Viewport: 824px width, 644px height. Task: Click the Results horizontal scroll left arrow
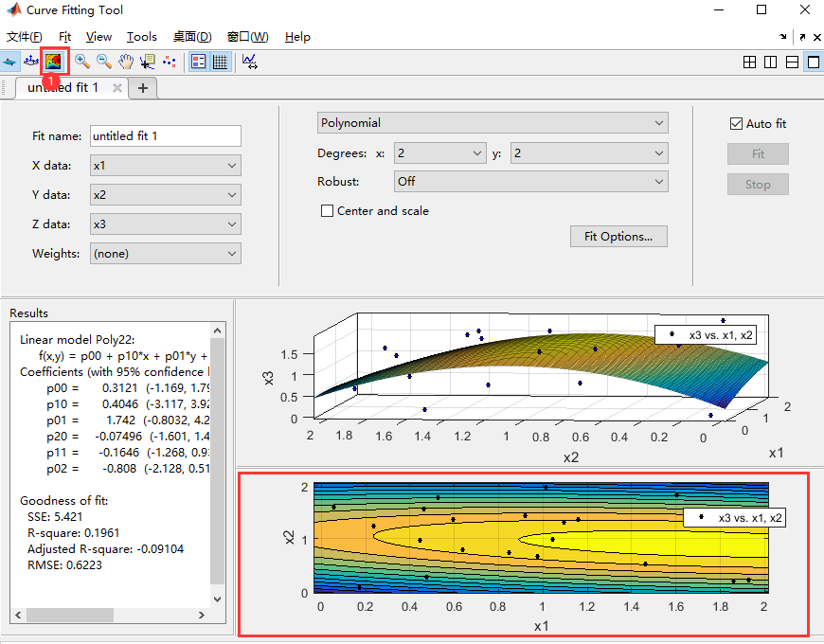click(18, 615)
